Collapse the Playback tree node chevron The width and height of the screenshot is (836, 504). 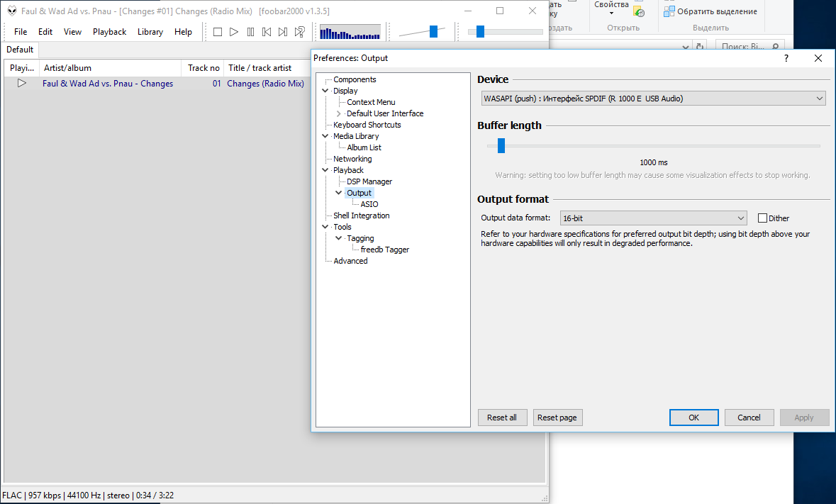point(325,170)
